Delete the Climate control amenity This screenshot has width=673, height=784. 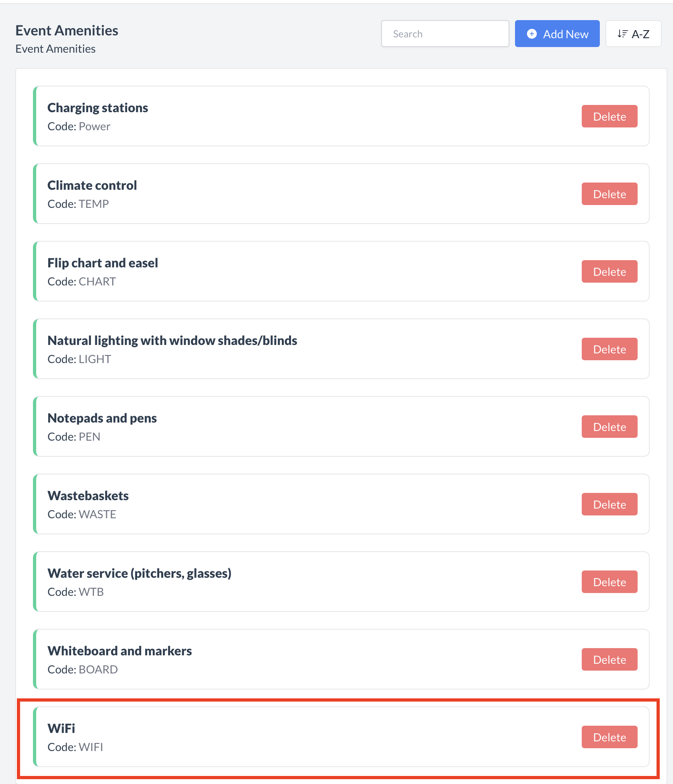pos(609,194)
